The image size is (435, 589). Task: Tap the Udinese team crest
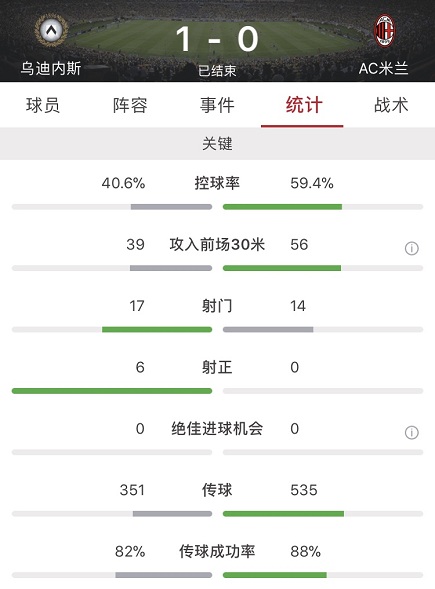click(x=51, y=30)
